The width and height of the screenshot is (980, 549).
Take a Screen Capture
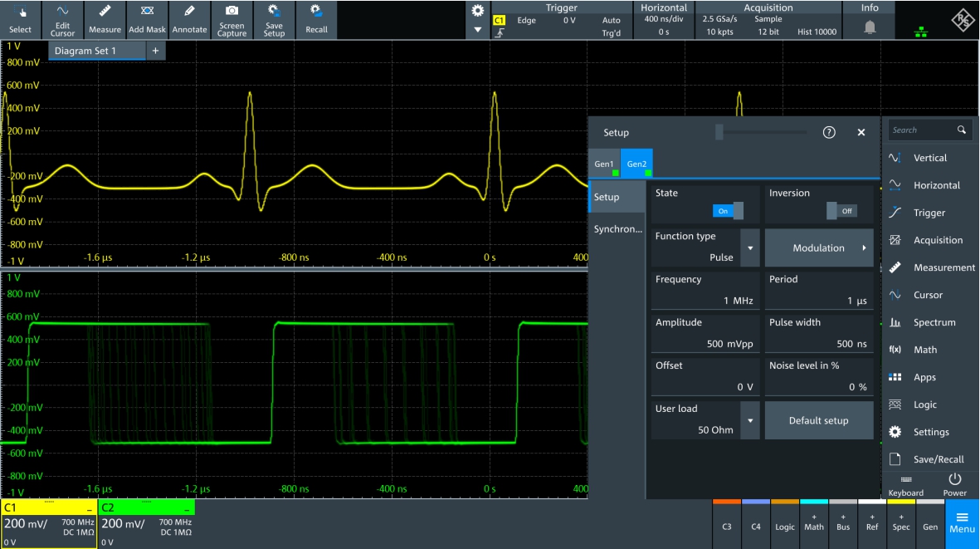tap(232, 20)
